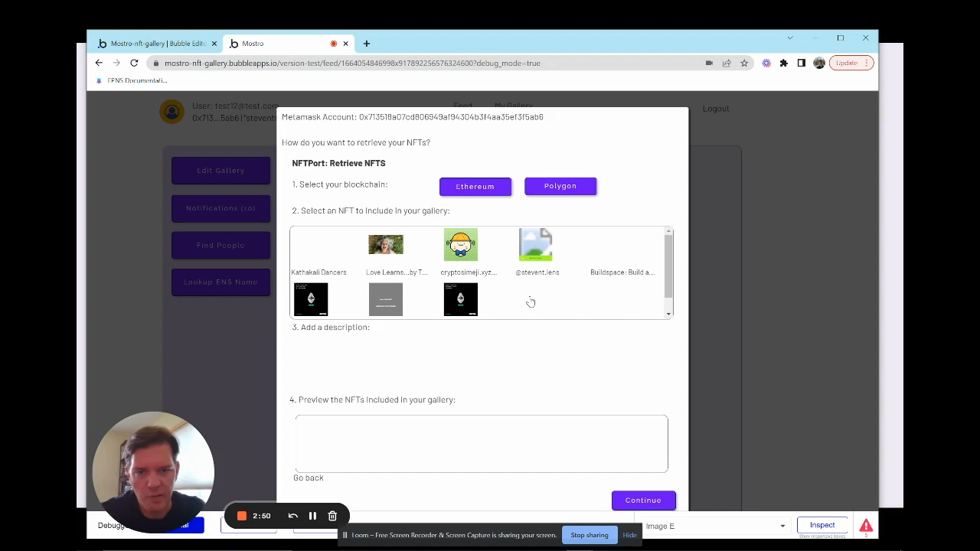Open the Find People sidebar button
Image resolution: width=980 pixels, height=551 pixels.
coord(220,246)
